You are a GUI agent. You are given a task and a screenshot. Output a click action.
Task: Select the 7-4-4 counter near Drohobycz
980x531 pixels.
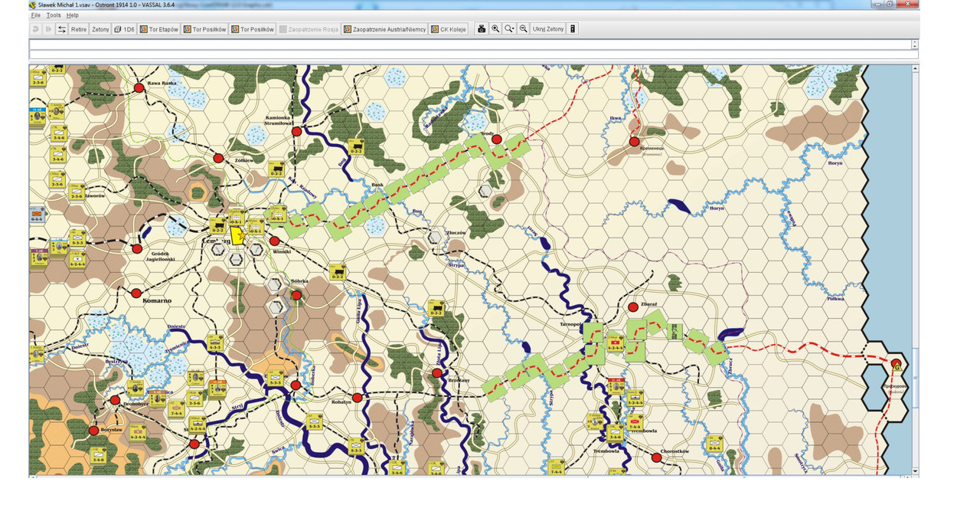click(x=176, y=410)
